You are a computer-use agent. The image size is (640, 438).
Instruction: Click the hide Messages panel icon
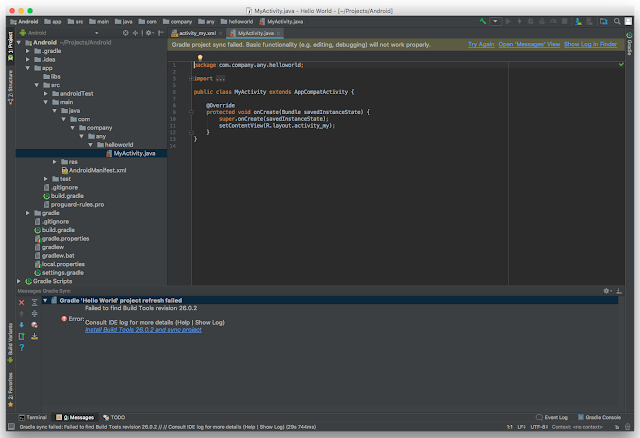point(619,291)
